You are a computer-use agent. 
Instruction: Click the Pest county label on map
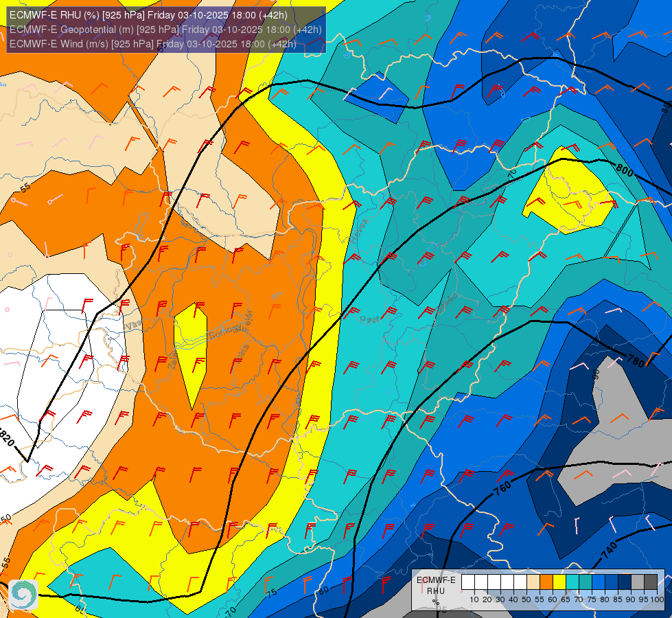369,319
